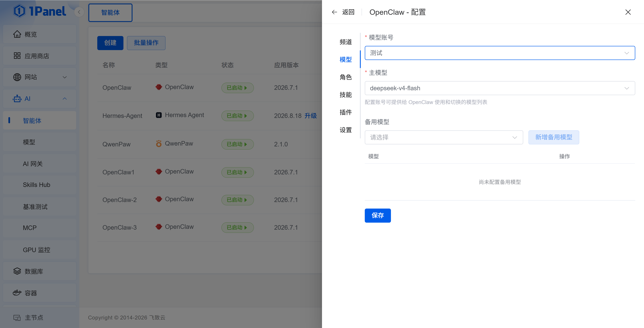Image resolution: width=644 pixels, height=328 pixels.
Task: Click the 数据库 layers icon
Action: click(17, 271)
